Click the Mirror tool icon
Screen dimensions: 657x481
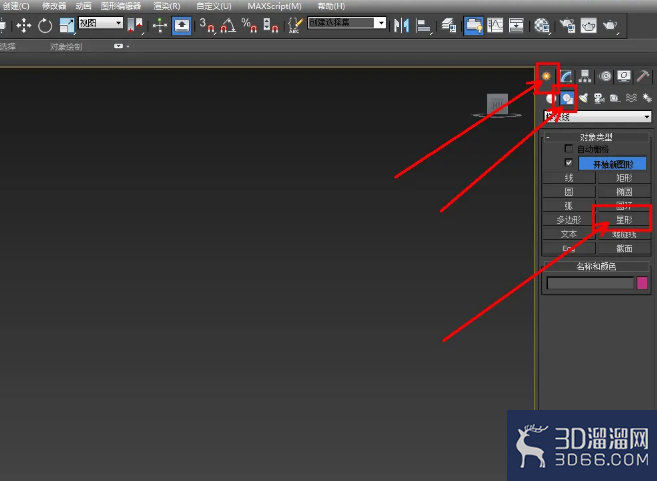(x=401, y=26)
